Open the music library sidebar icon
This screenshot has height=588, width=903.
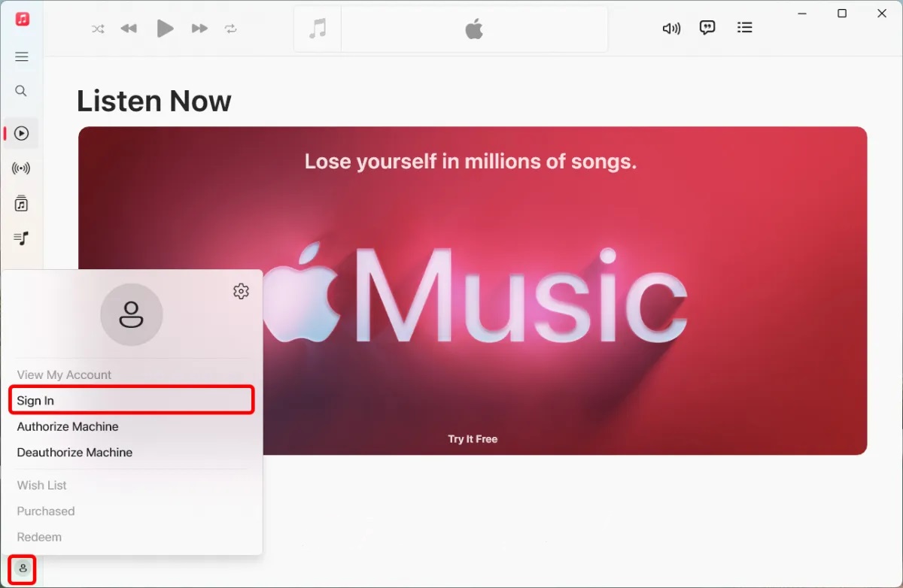click(x=22, y=204)
